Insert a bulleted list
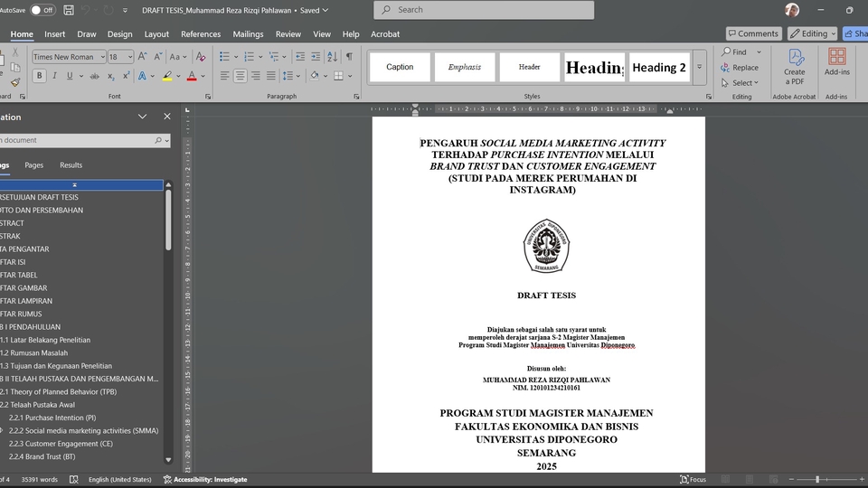Viewport: 868px width, 488px height. tap(224, 56)
